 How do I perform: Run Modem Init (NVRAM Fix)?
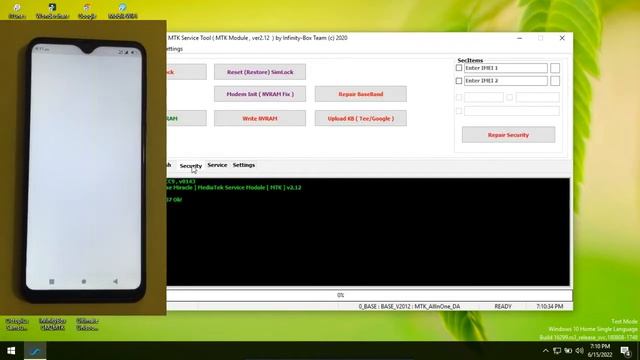coord(260,94)
